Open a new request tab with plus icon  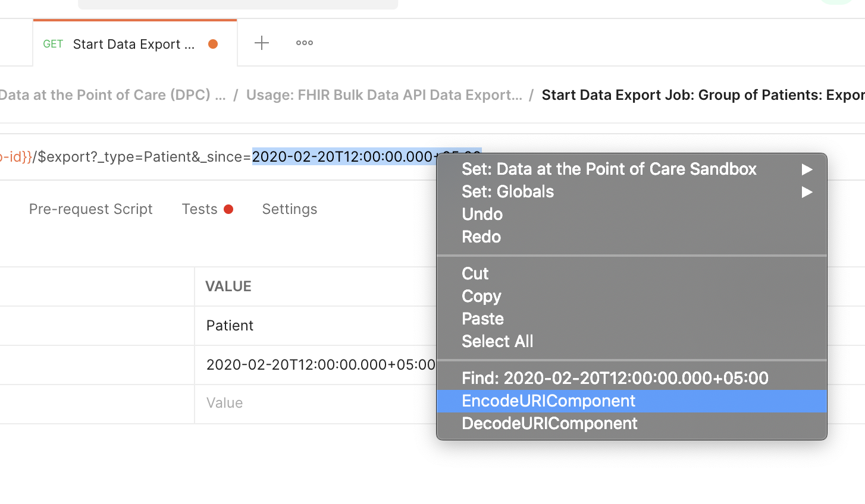pyautogui.click(x=262, y=43)
